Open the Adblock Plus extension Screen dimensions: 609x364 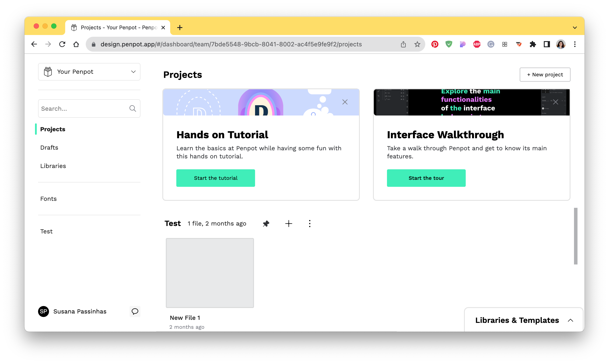(477, 44)
